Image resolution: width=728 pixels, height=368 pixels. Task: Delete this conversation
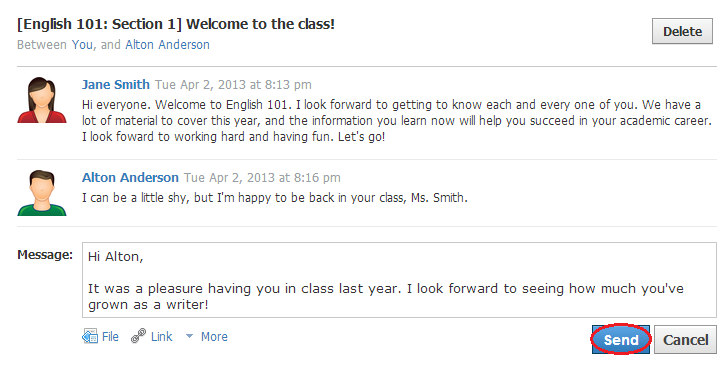tap(682, 32)
